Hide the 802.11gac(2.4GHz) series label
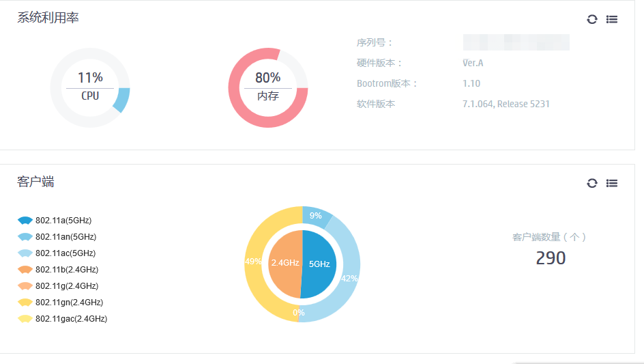Image resolution: width=644 pixels, height=364 pixels. point(71,319)
